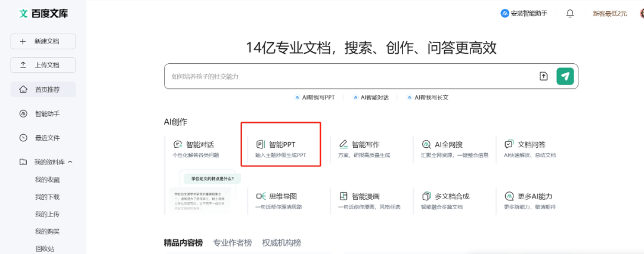Click the upload arrow icon beside 上传文档
The image size is (644, 254).
pos(23,65)
